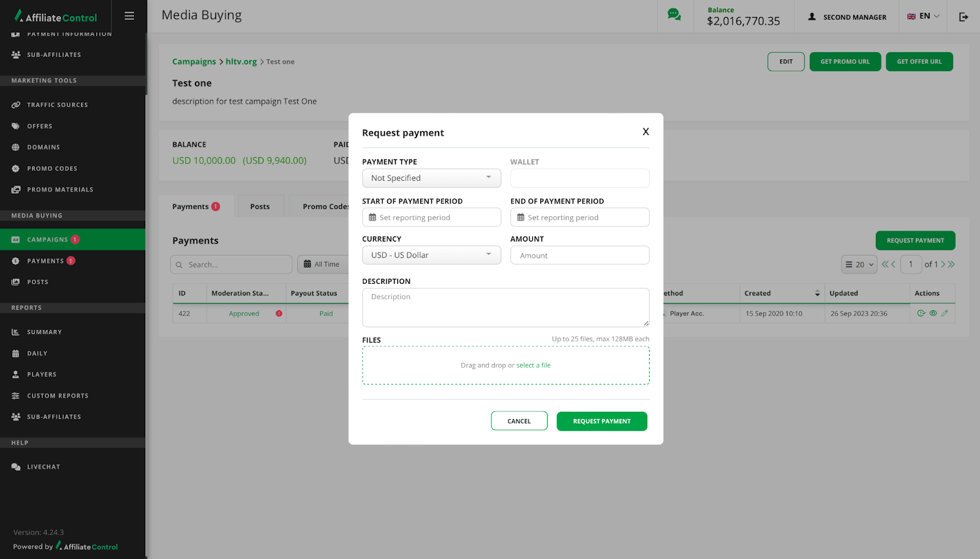Open the rows per page dropdown
This screenshot has height=559, width=980.
[x=859, y=265]
